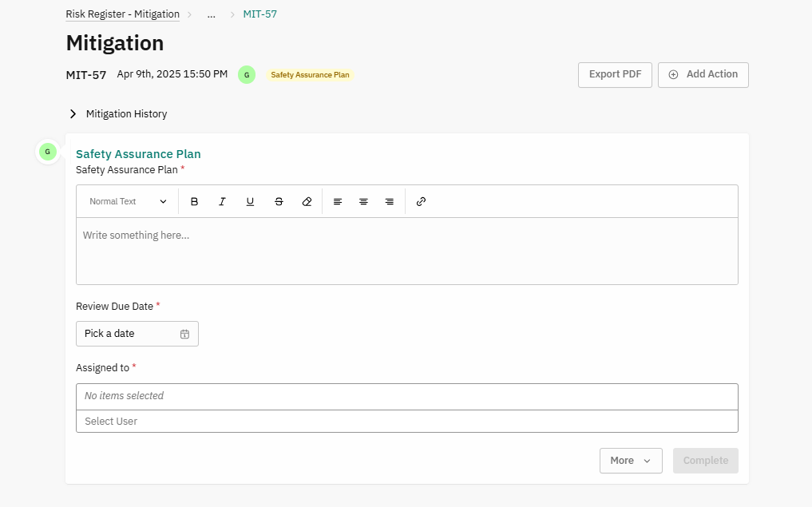
Task: Apply underline formatting in editor toolbar
Action: [x=250, y=201]
